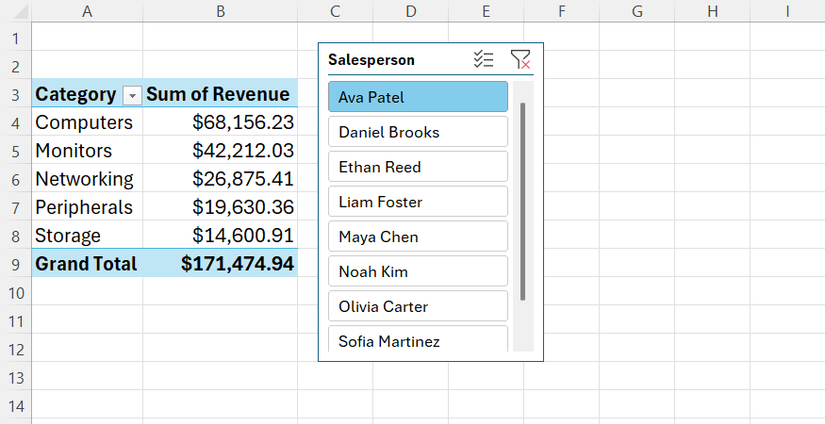Select column C header
Screen dimensions: 825x424
coord(335,11)
